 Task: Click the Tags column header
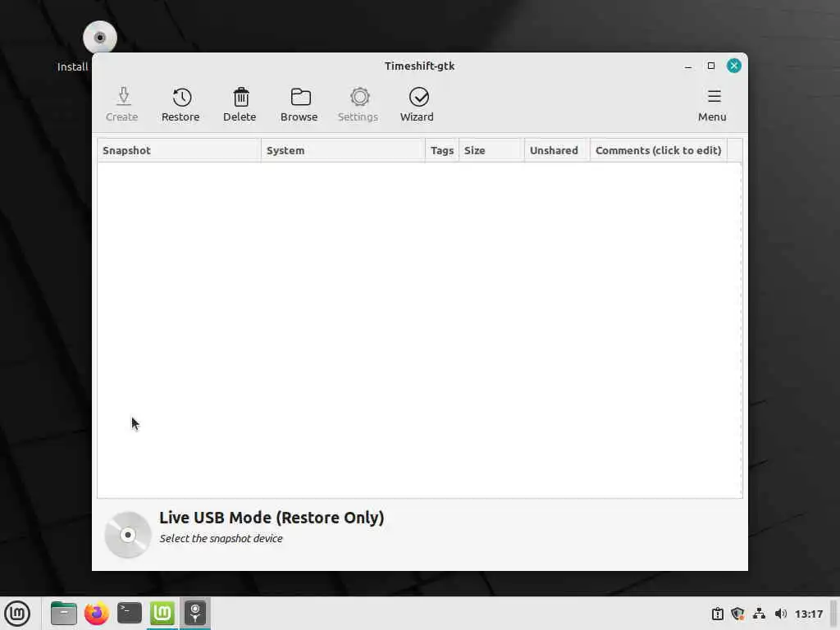(x=442, y=151)
